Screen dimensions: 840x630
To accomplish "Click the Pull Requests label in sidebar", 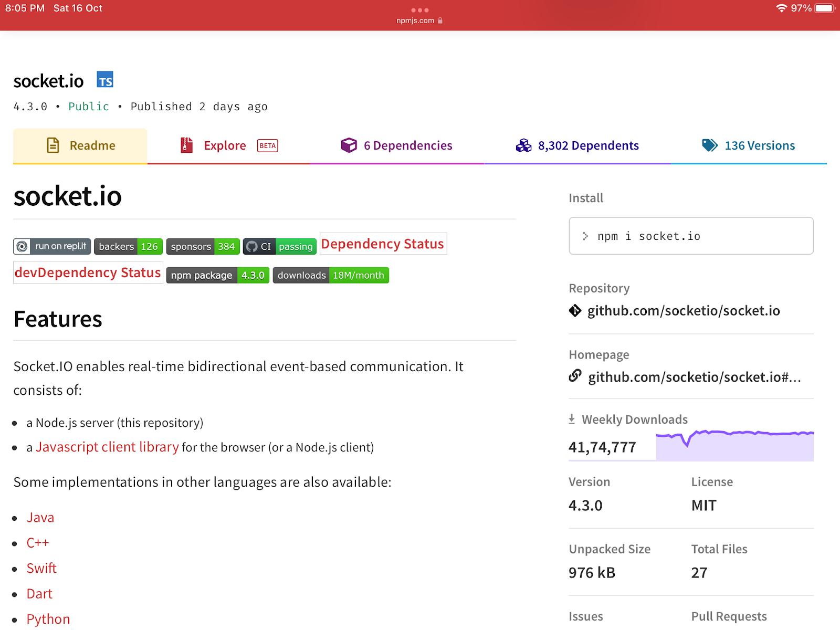I will point(729,616).
